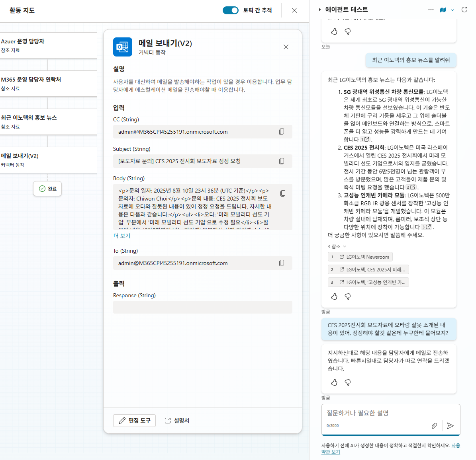Attach a file to the chat
Viewport: 476px width, 460px height.
[435, 426]
